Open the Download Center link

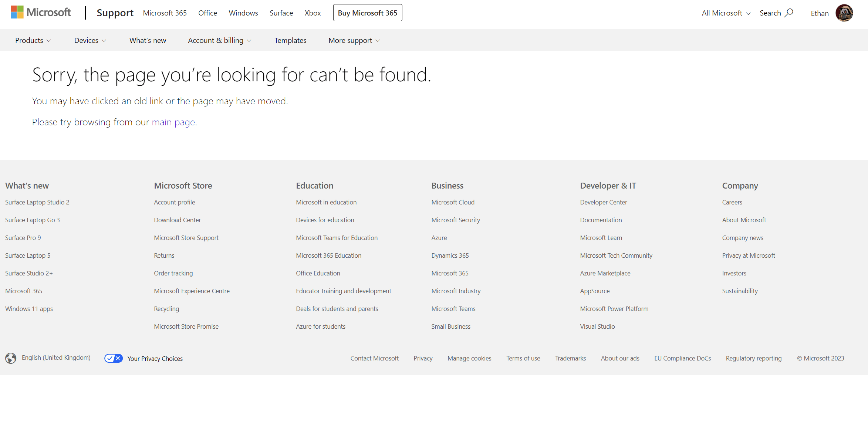click(178, 220)
